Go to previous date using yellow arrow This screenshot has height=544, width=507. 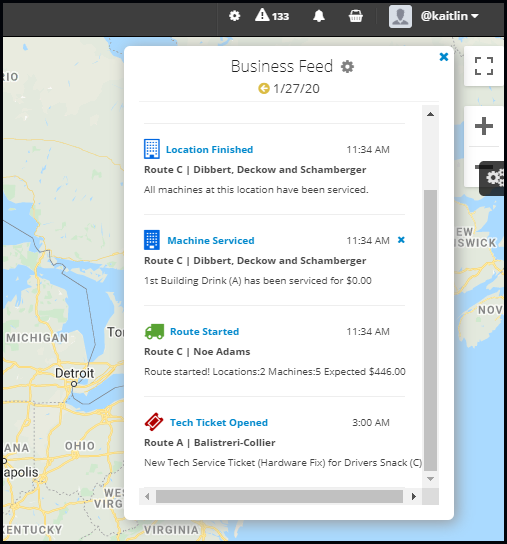pyautogui.click(x=264, y=88)
